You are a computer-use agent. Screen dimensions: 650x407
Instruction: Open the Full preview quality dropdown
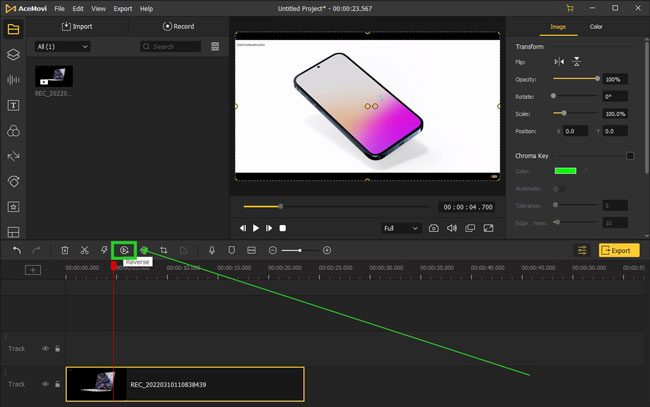tap(400, 228)
